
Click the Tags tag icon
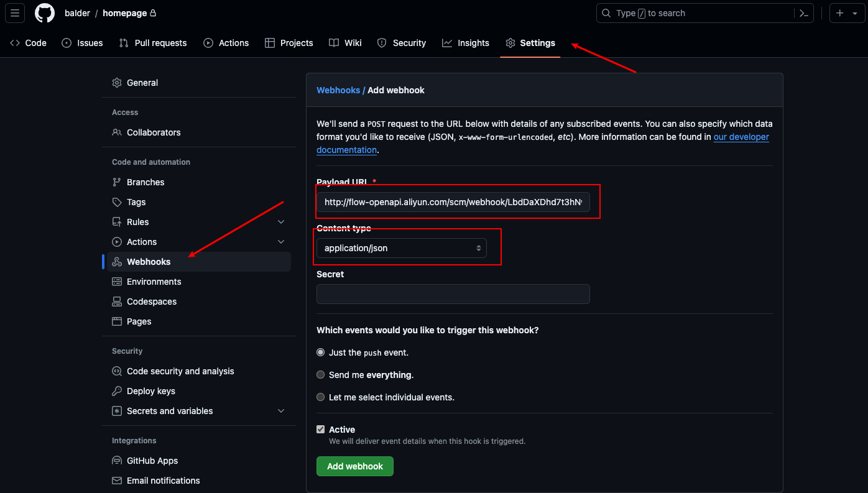(117, 202)
